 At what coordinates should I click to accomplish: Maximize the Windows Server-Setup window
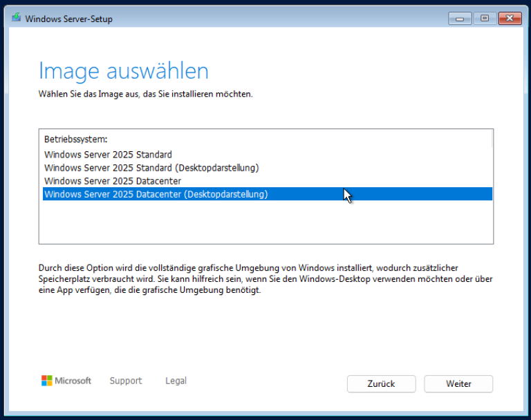tap(485, 18)
